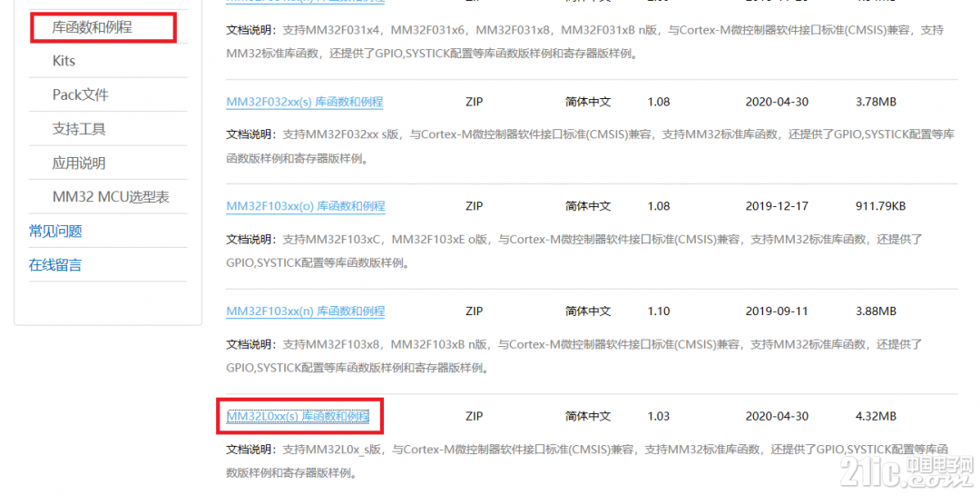The image size is (980, 495).
Task: Click the MM32F032xx s版 description text
Action: point(590,146)
